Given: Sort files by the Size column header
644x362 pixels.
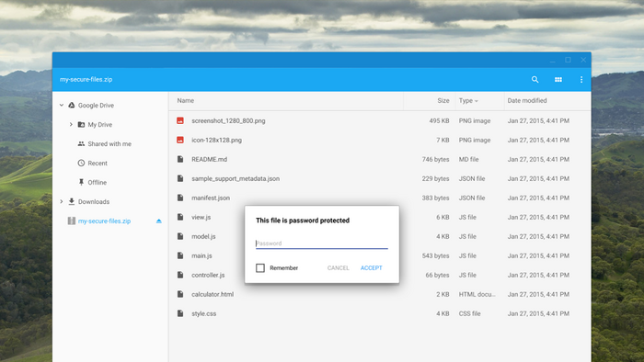Looking at the screenshot, I should click(x=443, y=100).
